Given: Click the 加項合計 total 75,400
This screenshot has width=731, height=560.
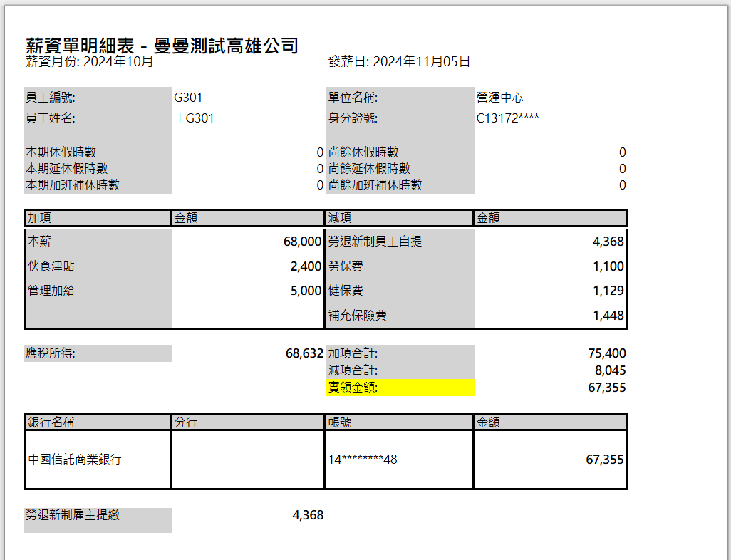Looking at the screenshot, I should click(x=607, y=353).
